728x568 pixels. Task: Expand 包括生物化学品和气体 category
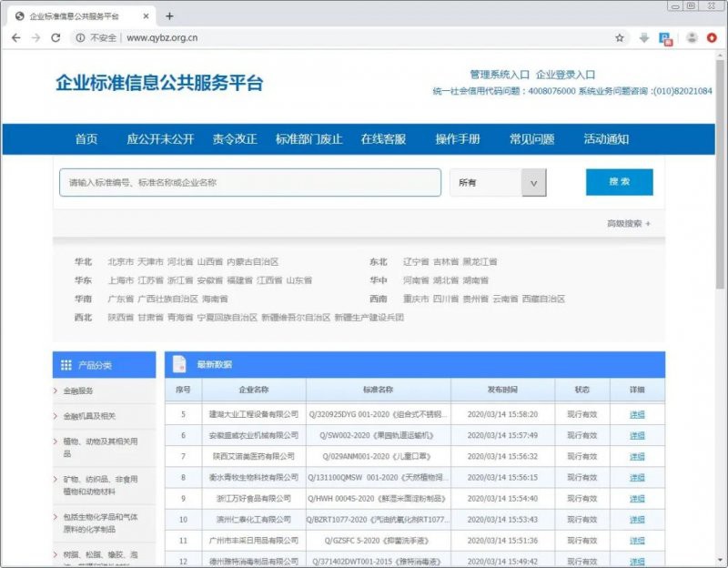[100, 523]
